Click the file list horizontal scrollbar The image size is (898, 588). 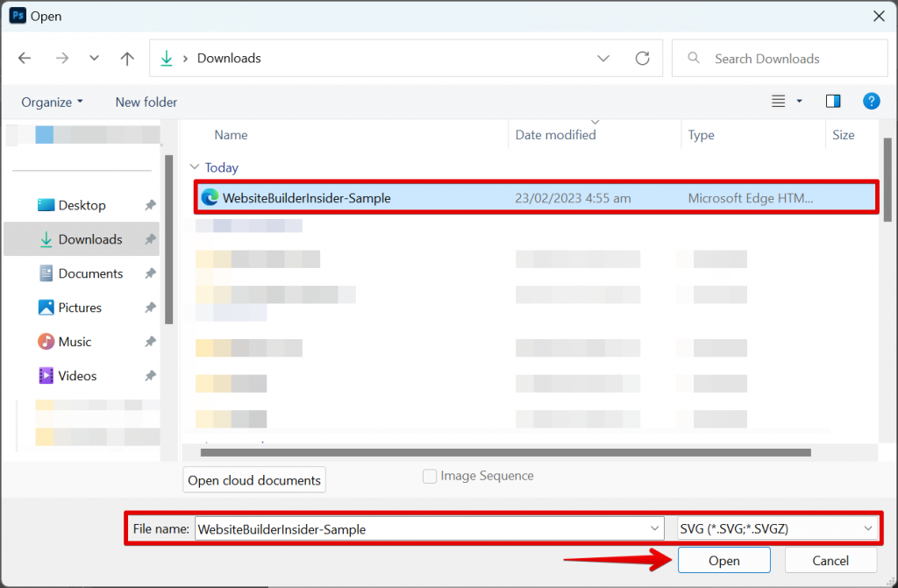tap(506, 452)
